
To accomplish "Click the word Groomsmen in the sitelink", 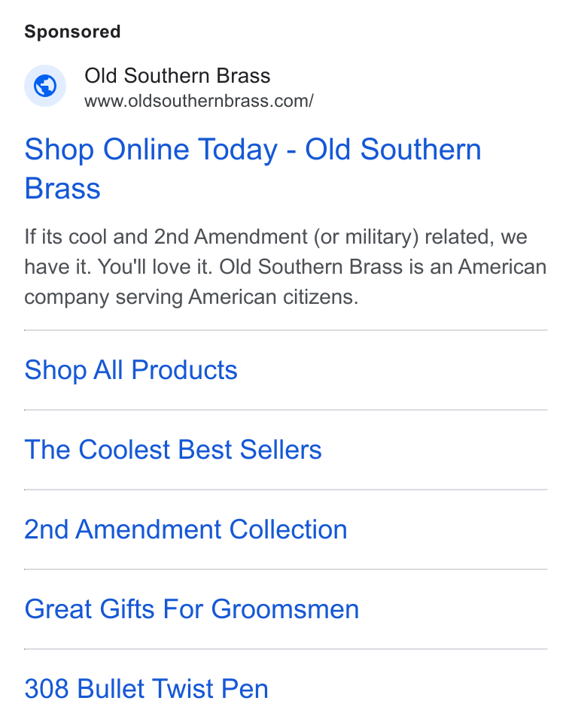I will (285, 608).
